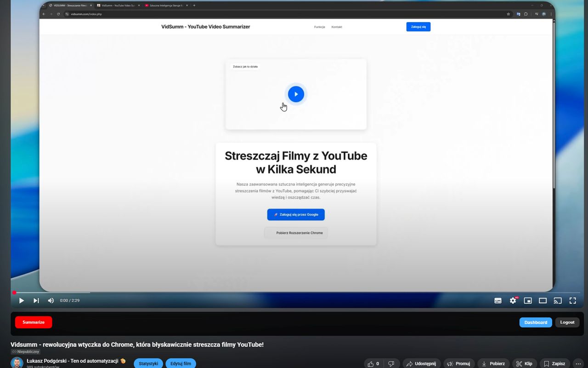The width and height of the screenshot is (588, 368).
Task: Click the VidSumm site title in the video
Action: click(206, 27)
